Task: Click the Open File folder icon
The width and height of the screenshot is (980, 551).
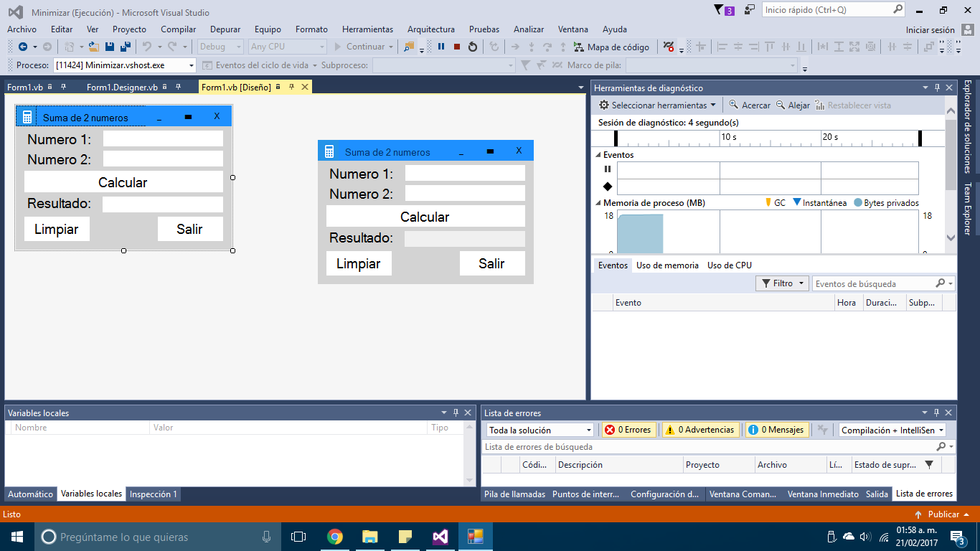Action: 93,47
